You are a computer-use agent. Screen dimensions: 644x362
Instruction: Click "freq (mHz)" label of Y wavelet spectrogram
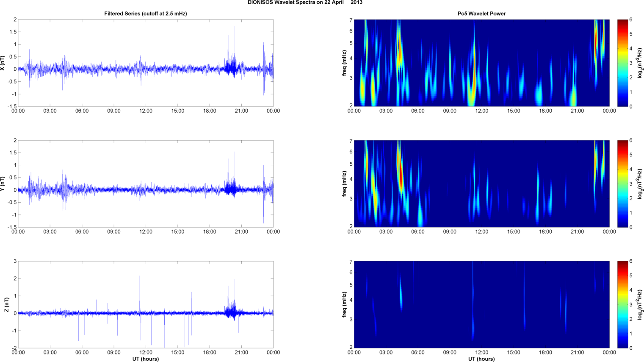pyautogui.click(x=344, y=184)
